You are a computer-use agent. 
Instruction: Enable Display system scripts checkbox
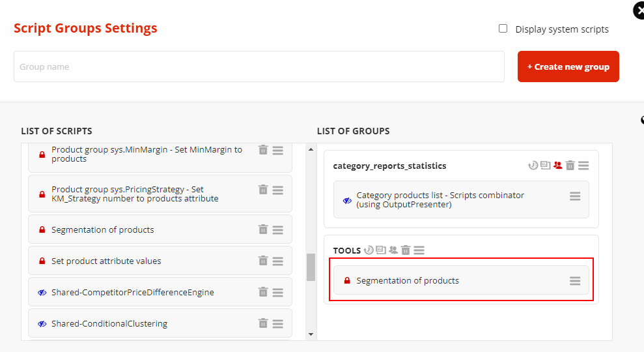pyautogui.click(x=503, y=29)
